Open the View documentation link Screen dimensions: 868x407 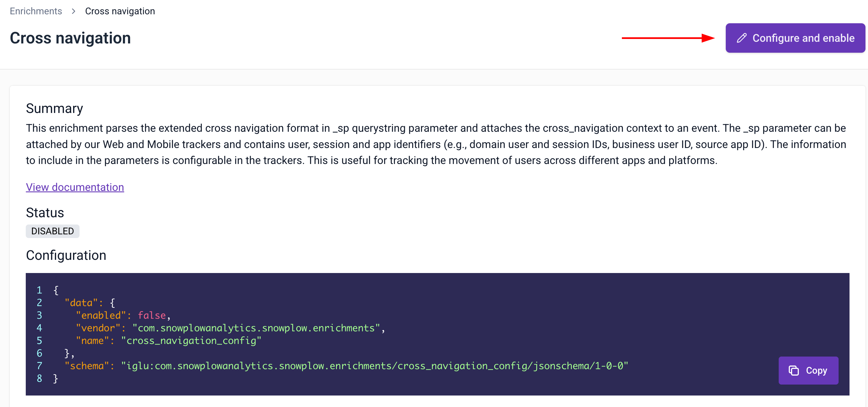pyautogui.click(x=75, y=187)
